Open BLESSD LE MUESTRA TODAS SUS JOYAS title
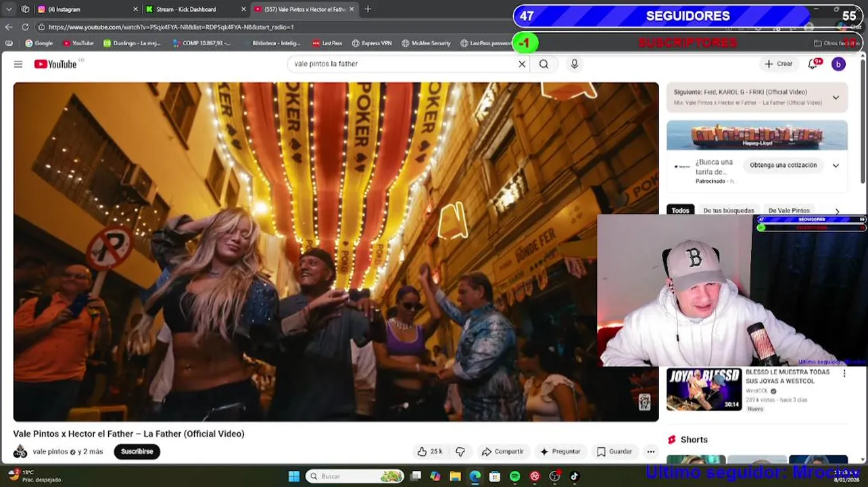Image resolution: width=868 pixels, height=487 pixels. (x=788, y=377)
